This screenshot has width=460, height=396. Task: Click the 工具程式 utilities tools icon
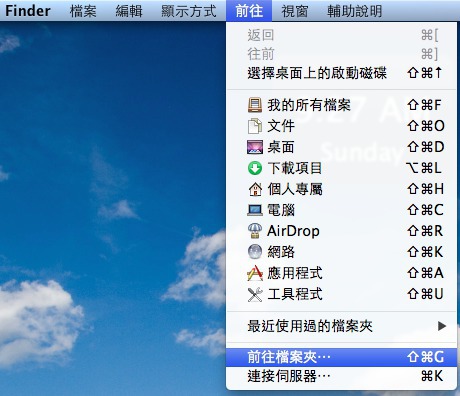click(255, 294)
